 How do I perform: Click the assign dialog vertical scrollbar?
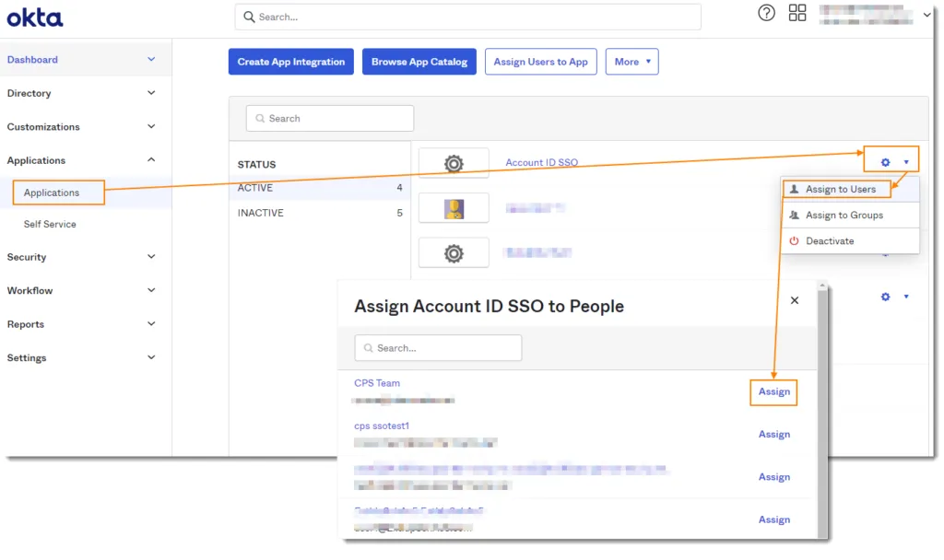821,412
